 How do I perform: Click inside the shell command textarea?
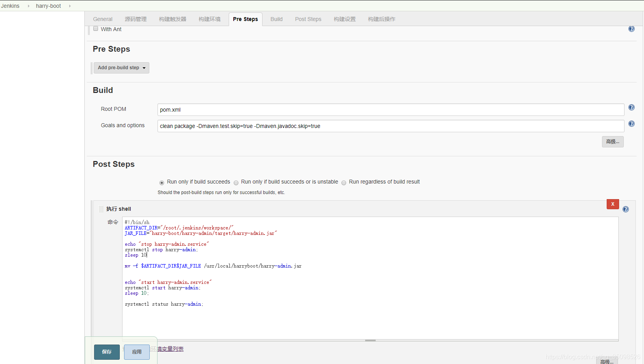[370, 278]
